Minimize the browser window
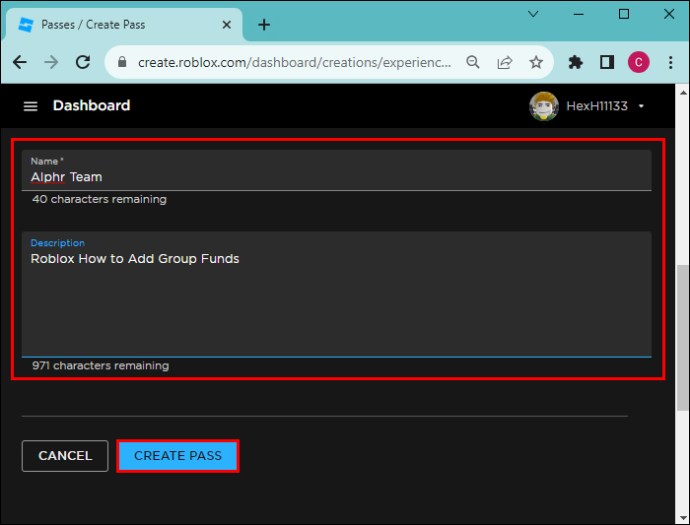690x525 pixels. tap(579, 14)
